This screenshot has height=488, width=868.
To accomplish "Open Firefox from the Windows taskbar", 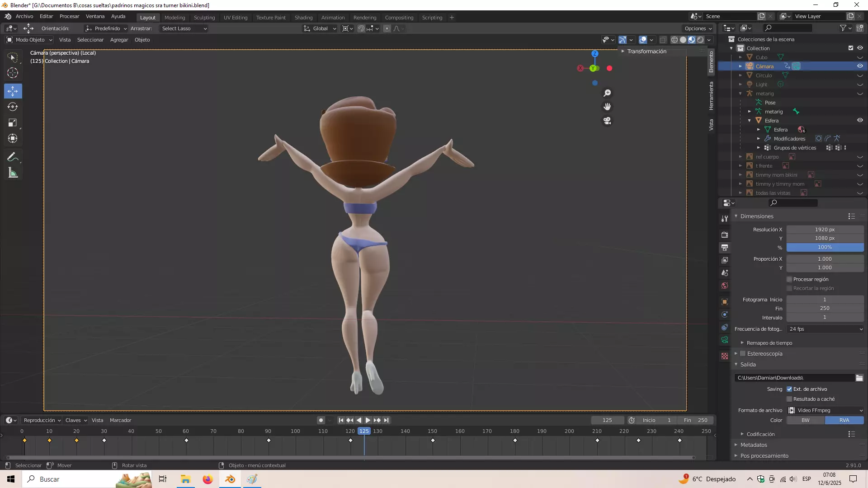I will pos(208,479).
